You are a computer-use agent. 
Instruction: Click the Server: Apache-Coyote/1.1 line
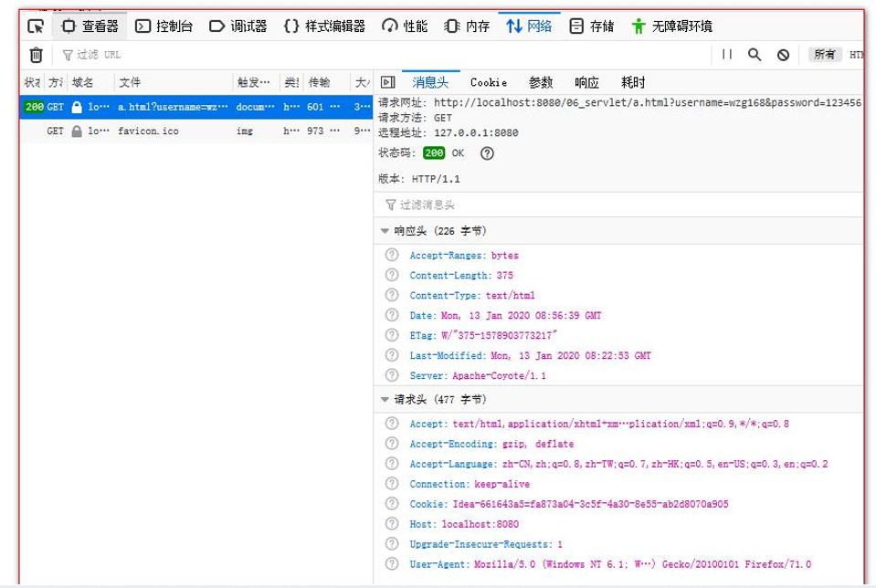(478, 376)
